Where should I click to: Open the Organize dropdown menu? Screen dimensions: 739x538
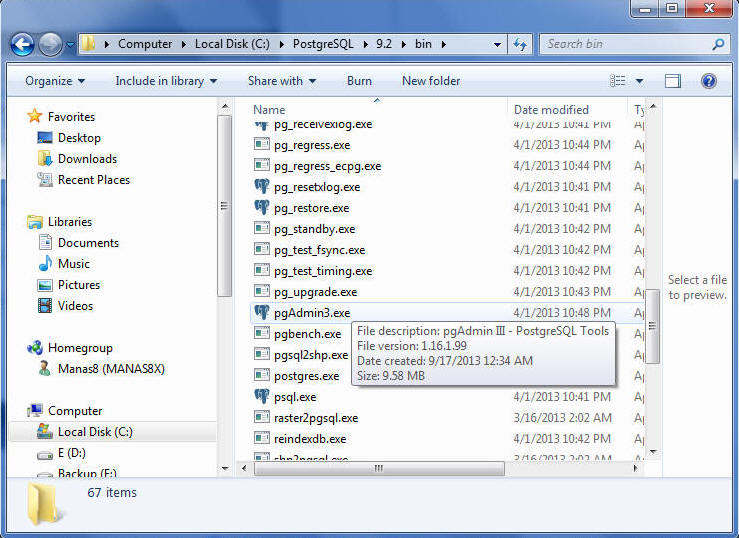click(x=55, y=81)
